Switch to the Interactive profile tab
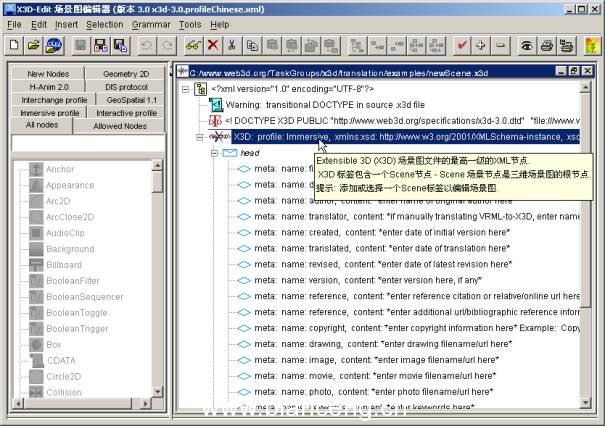605x426 pixels. point(126,113)
